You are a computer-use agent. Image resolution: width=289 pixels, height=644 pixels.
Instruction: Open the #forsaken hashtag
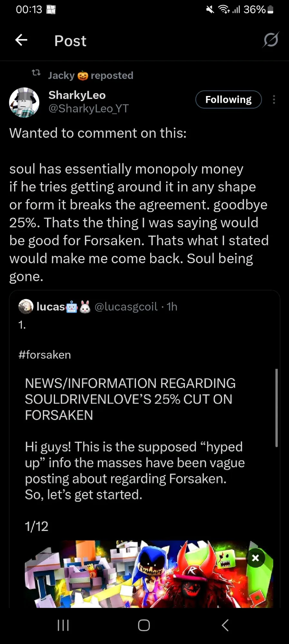(x=45, y=355)
